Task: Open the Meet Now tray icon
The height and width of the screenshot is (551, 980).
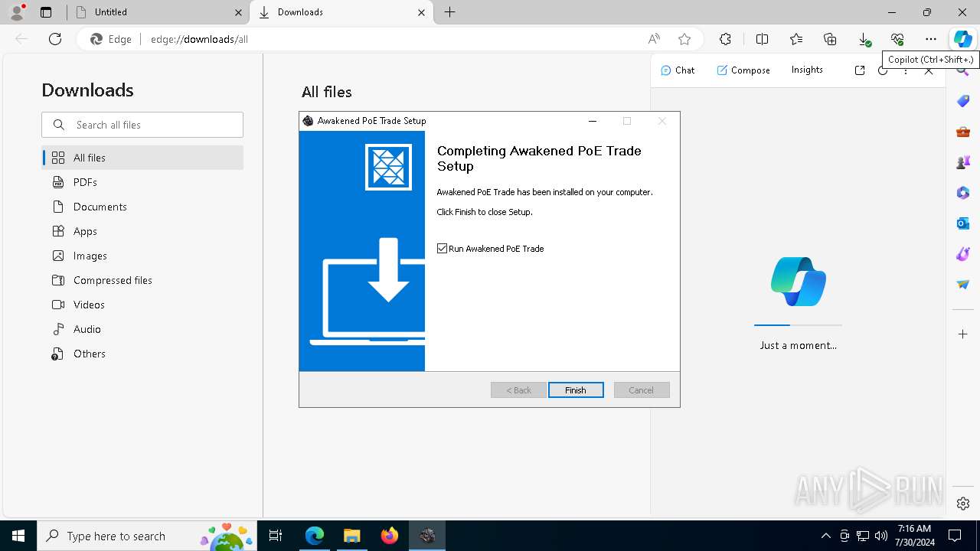Action: tap(844, 536)
